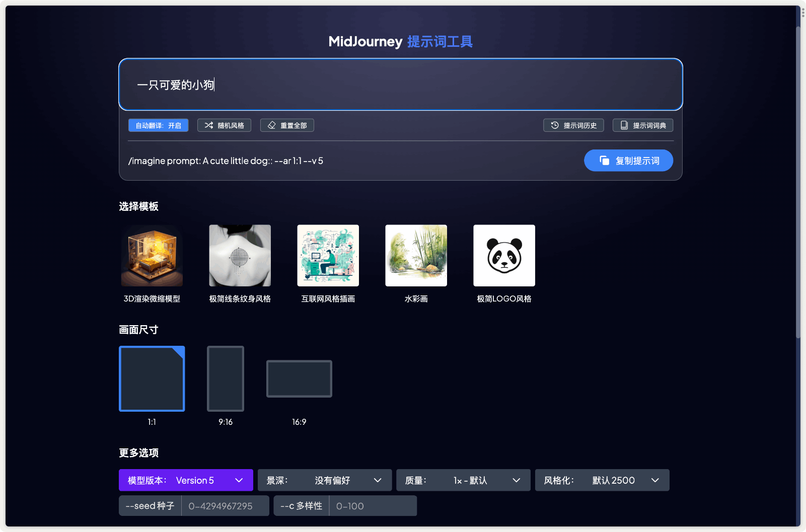Click the copy icon inside 复制提示词 button

(x=604, y=160)
